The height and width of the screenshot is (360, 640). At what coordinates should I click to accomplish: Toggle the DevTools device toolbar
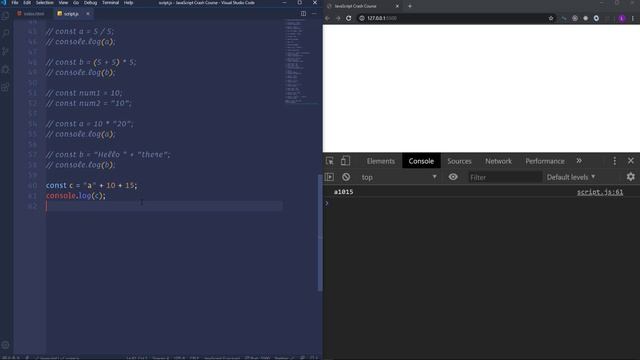click(345, 161)
